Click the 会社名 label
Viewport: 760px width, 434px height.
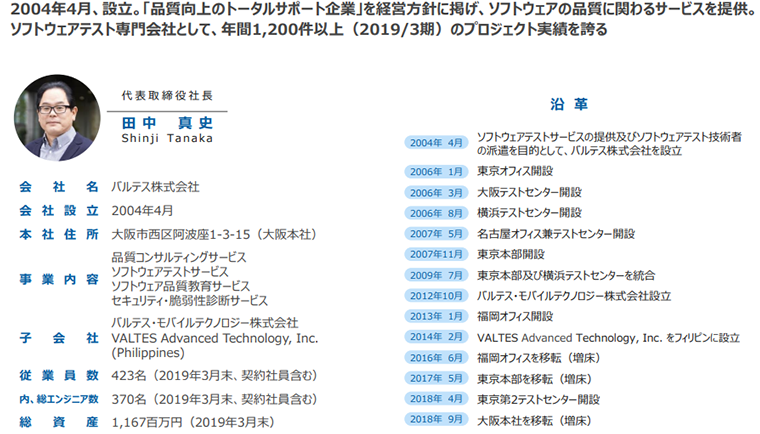(x=59, y=187)
